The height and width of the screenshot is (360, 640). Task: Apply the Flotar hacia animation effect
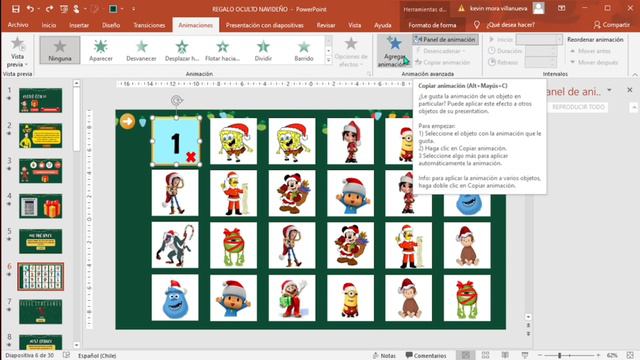point(222,50)
